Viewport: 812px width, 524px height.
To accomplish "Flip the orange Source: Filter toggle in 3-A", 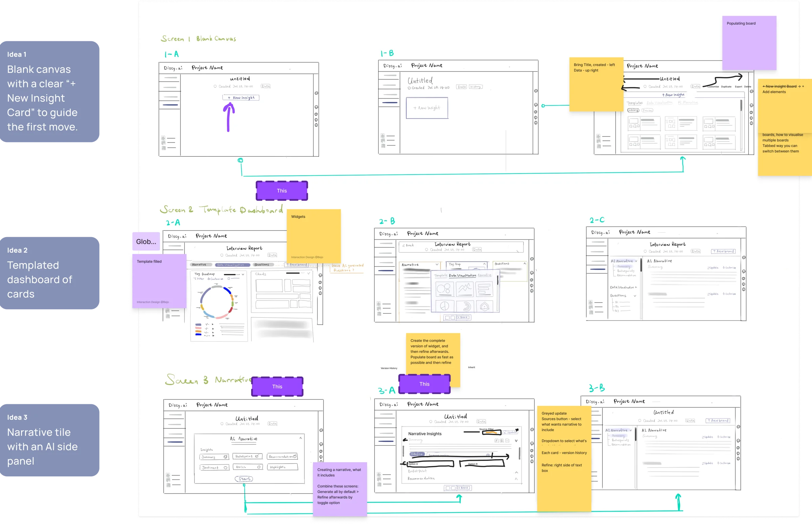I will tap(491, 432).
